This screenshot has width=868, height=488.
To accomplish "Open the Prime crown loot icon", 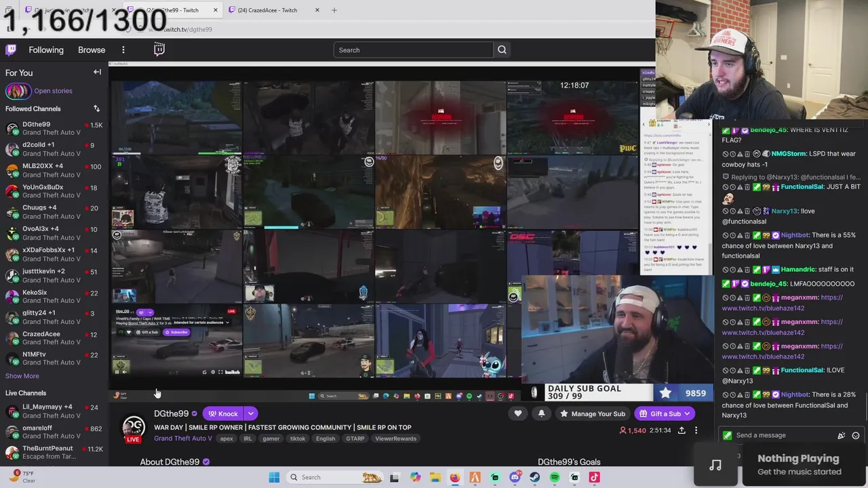I will tap(159, 49).
